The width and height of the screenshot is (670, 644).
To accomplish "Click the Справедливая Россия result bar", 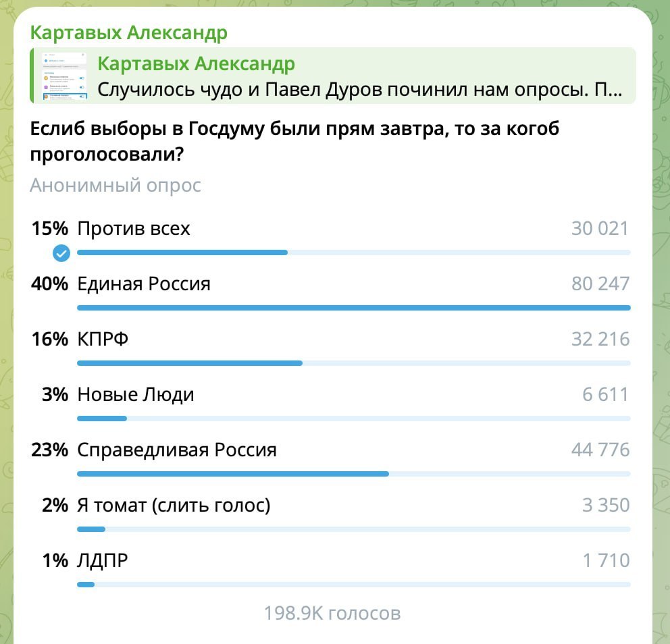I will (x=233, y=474).
